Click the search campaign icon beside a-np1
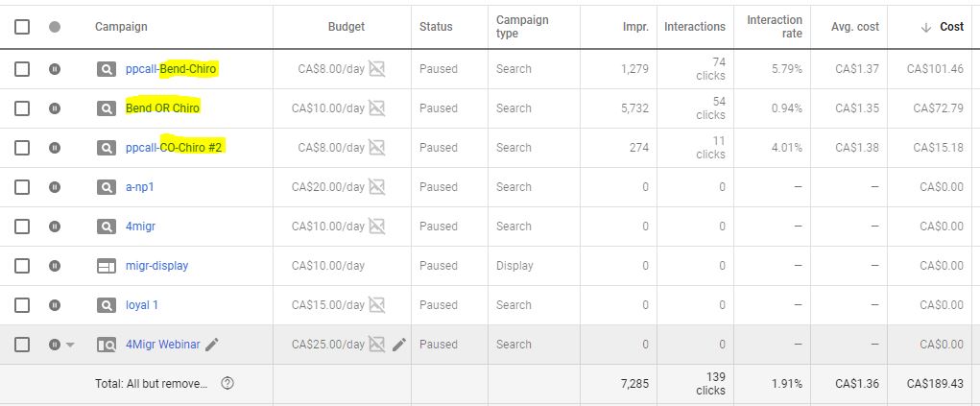The image size is (980, 406). click(x=107, y=187)
